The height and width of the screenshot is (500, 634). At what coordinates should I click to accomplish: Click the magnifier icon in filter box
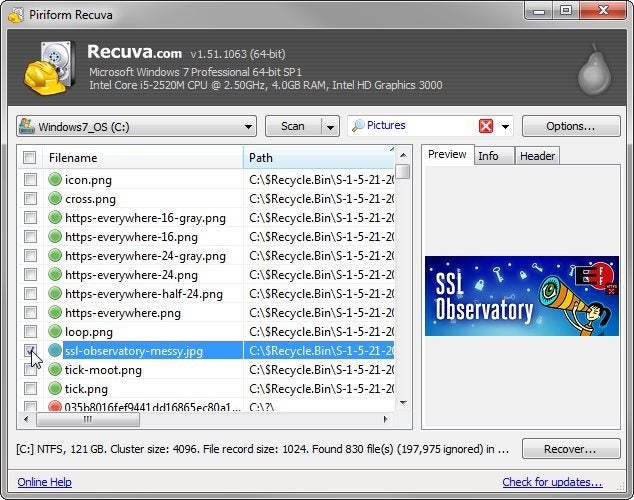point(358,126)
